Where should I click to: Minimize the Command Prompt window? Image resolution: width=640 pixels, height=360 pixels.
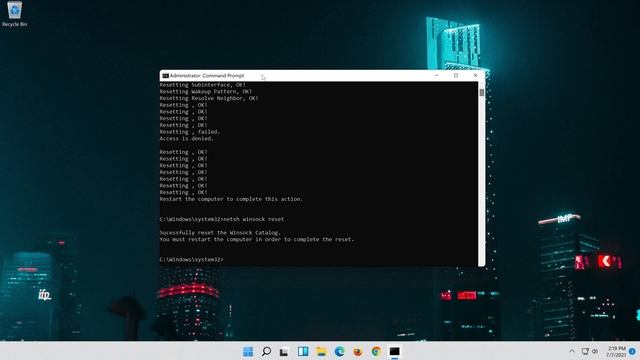click(x=436, y=76)
